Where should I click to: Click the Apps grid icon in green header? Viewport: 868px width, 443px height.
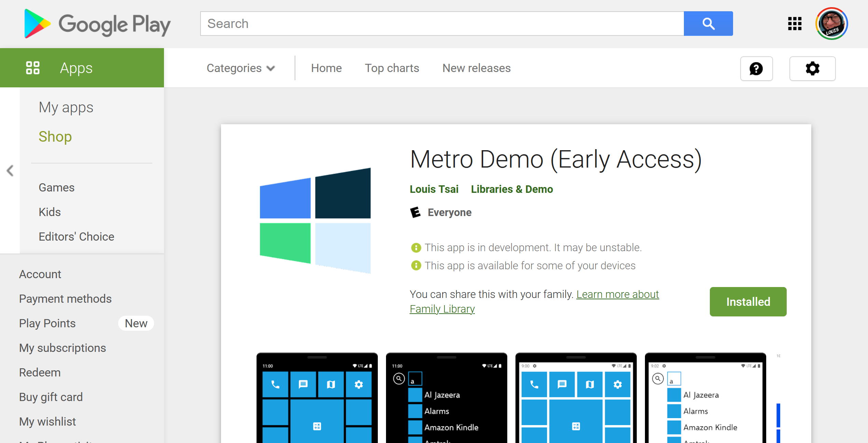33,68
